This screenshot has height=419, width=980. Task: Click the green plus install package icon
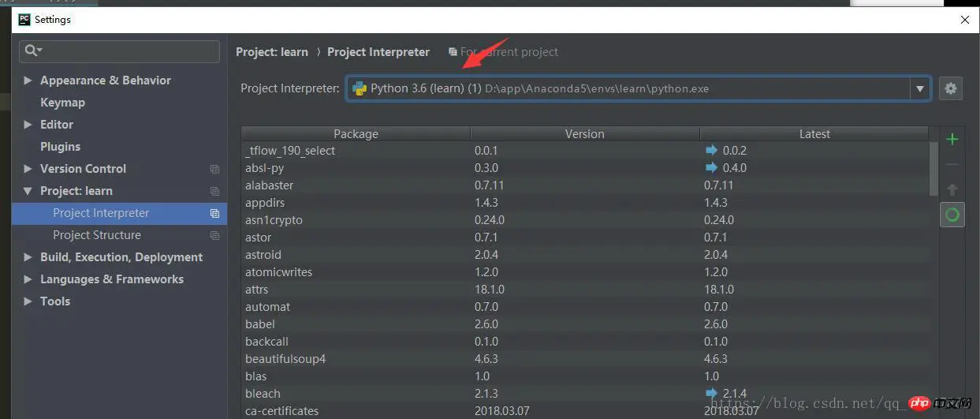(952, 140)
